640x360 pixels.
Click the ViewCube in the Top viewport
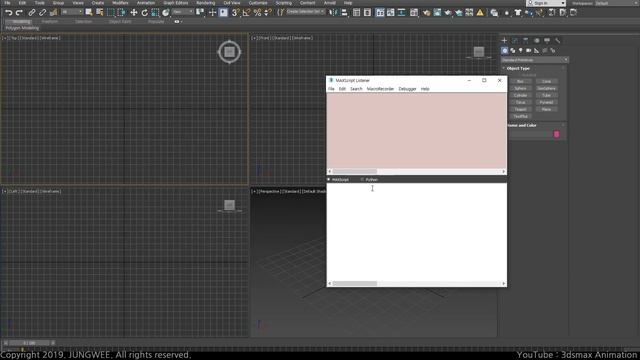point(229,52)
